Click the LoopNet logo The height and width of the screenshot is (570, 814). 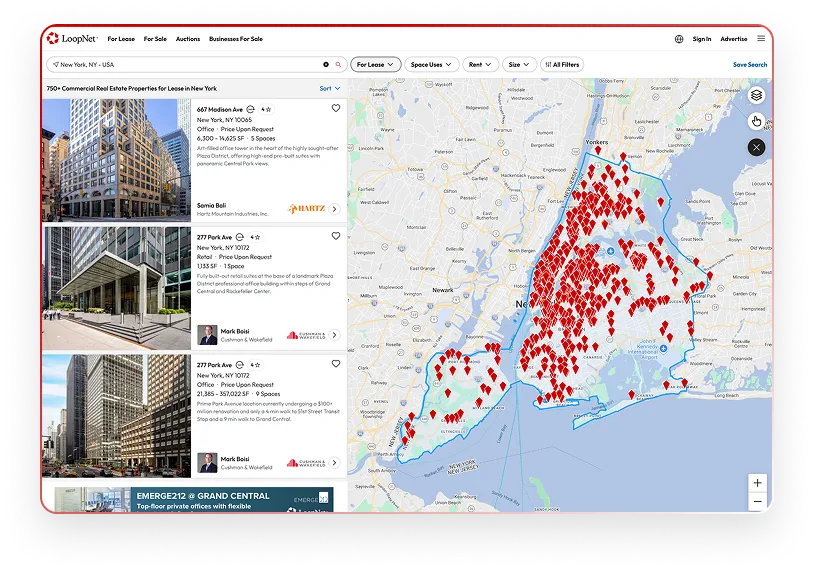(72, 38)
